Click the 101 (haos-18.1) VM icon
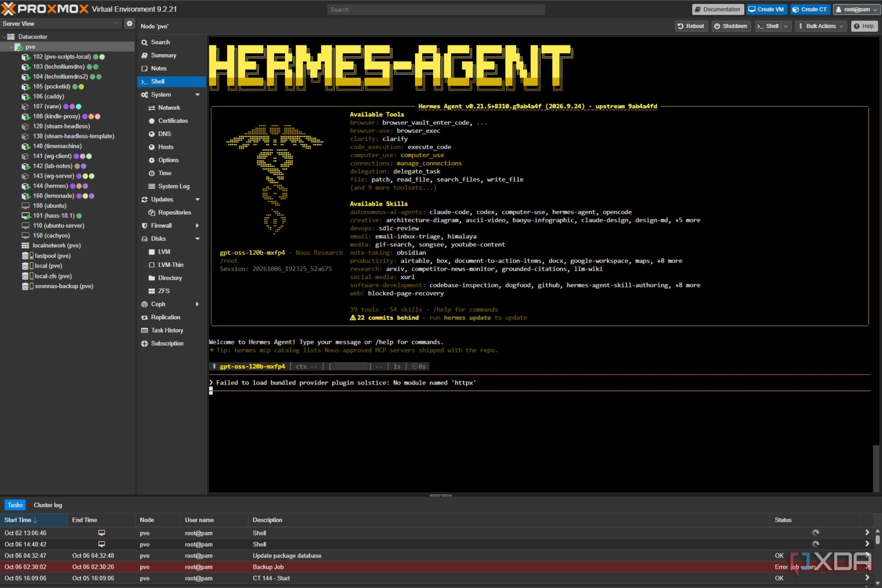Screen dimensions: 882x588 point(25,216)
